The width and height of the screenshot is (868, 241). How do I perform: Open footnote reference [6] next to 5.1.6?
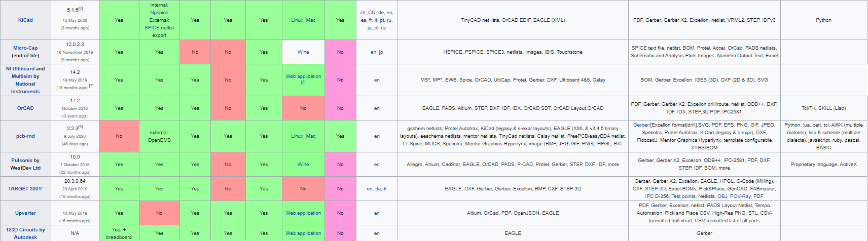(x=81, y=9)
